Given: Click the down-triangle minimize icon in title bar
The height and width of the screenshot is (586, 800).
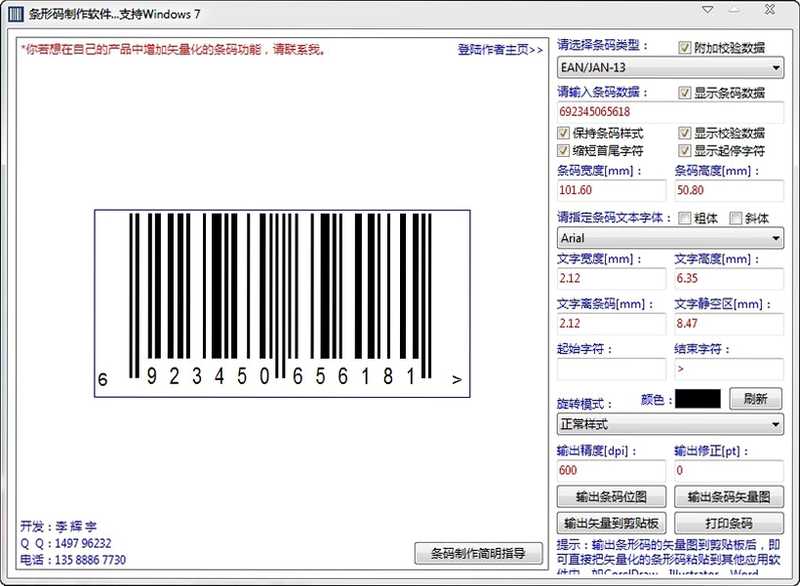Looking at the screenshot, I should point(708,10).
